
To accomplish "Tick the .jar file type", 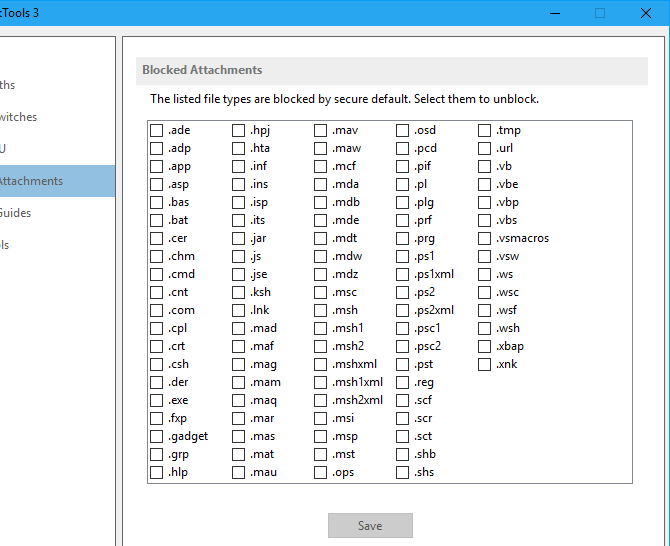I will 238,238.
